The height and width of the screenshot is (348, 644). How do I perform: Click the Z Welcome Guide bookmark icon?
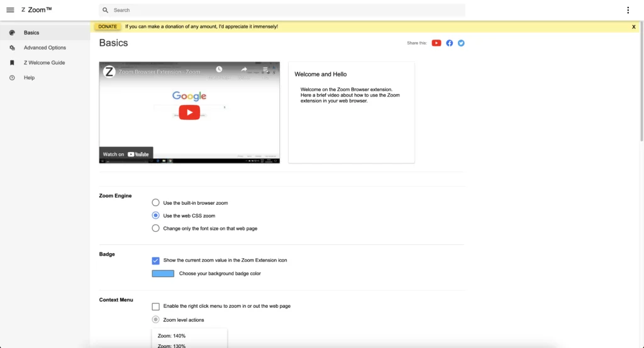(x=12, y=62)
